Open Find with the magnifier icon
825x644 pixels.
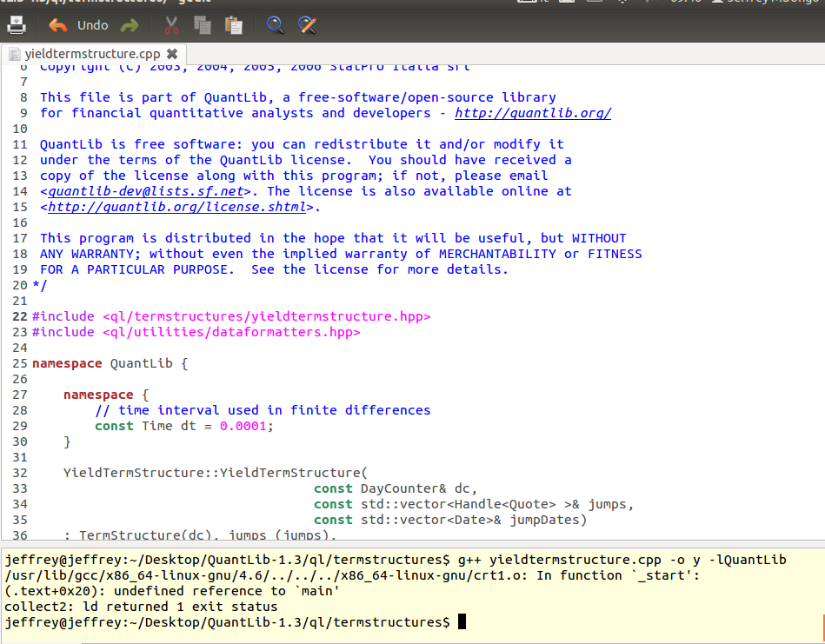276,25
